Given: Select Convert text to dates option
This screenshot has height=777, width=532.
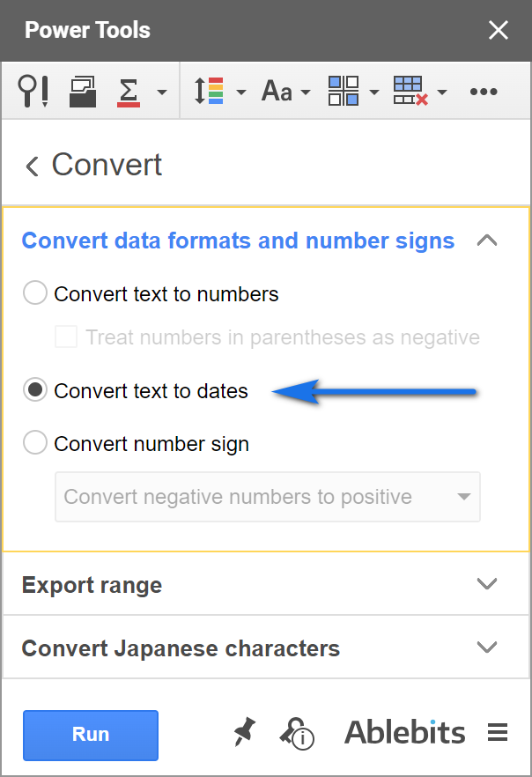Looking at the screenshot, I should click(35, 390).
